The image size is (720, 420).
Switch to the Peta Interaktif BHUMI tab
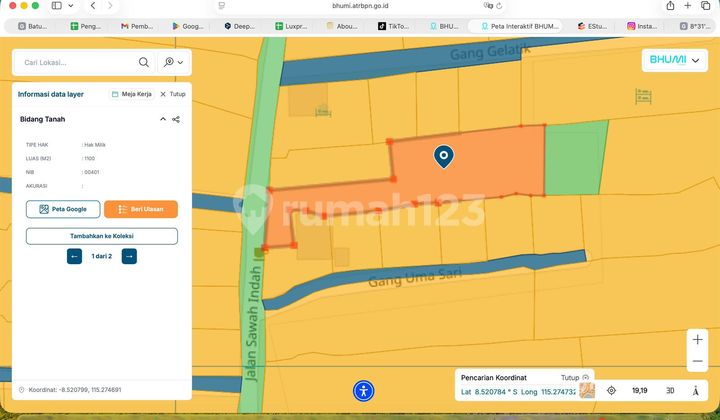520,26
